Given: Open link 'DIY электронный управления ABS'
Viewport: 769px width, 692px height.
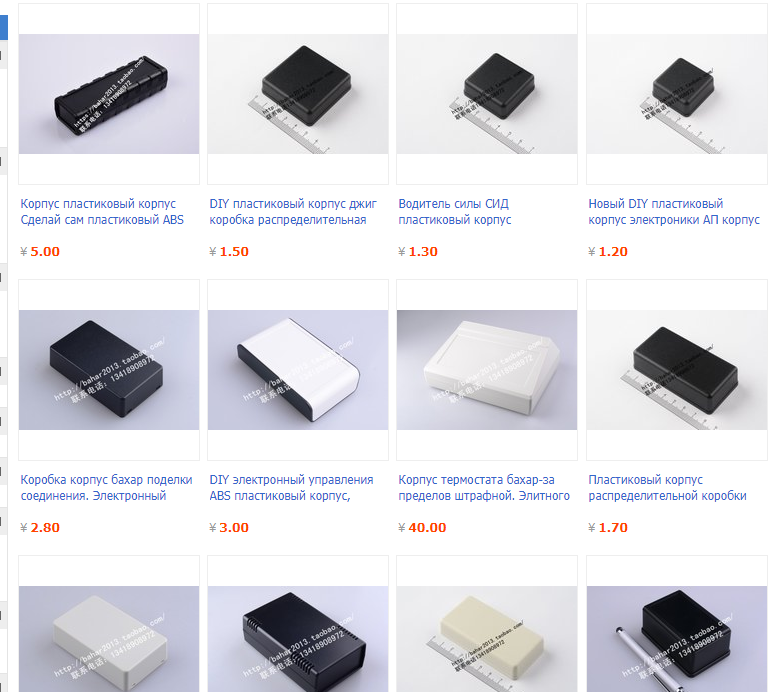Looking at the screenshot, I should tap(291, 488).
